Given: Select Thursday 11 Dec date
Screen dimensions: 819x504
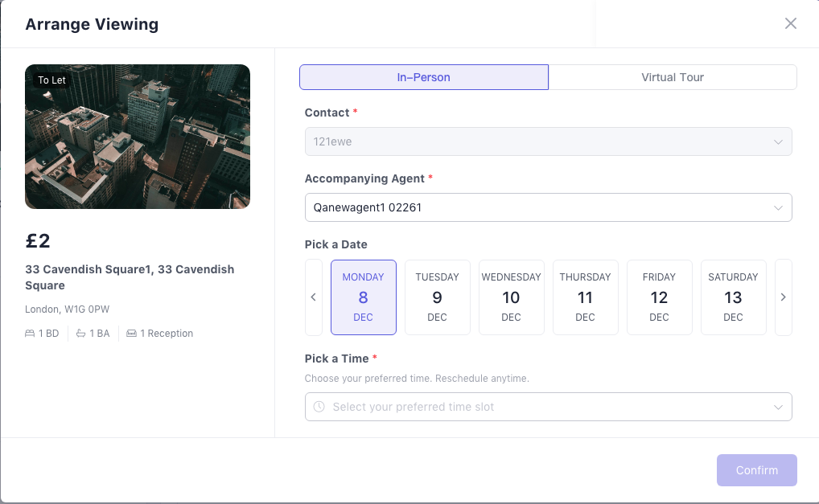Looking at the screenshot, I should pos(585,297).
